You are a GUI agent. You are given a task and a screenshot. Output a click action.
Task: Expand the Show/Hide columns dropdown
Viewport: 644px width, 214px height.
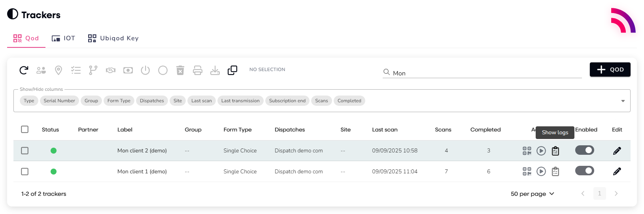(623, 101)
